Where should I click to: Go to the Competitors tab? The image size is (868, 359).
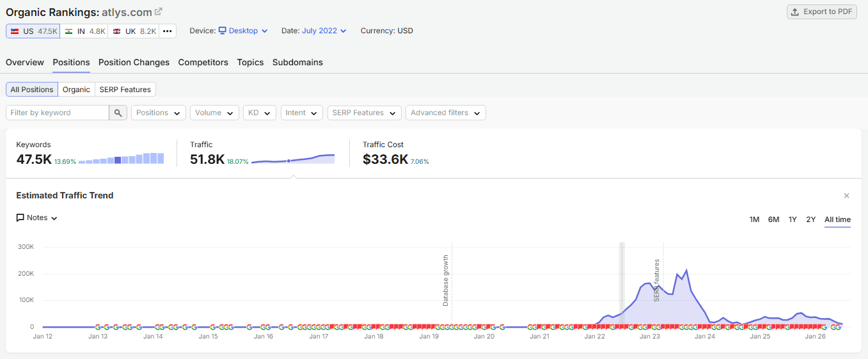click(203, 62)
